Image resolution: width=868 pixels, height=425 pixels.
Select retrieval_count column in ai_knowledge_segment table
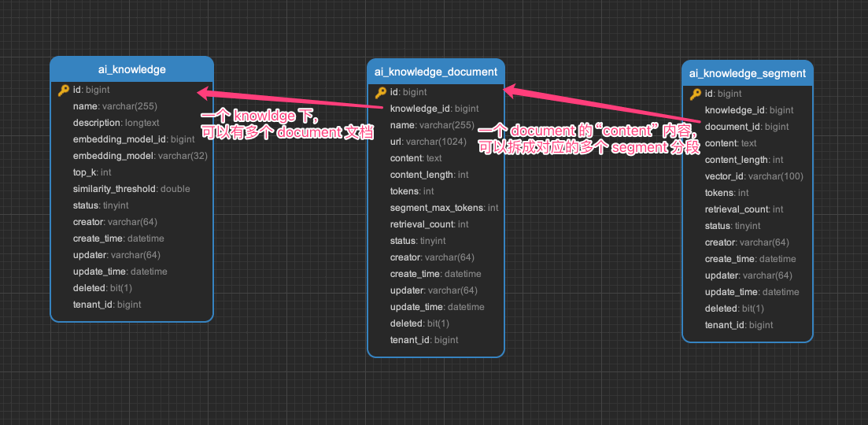point(744,209)
